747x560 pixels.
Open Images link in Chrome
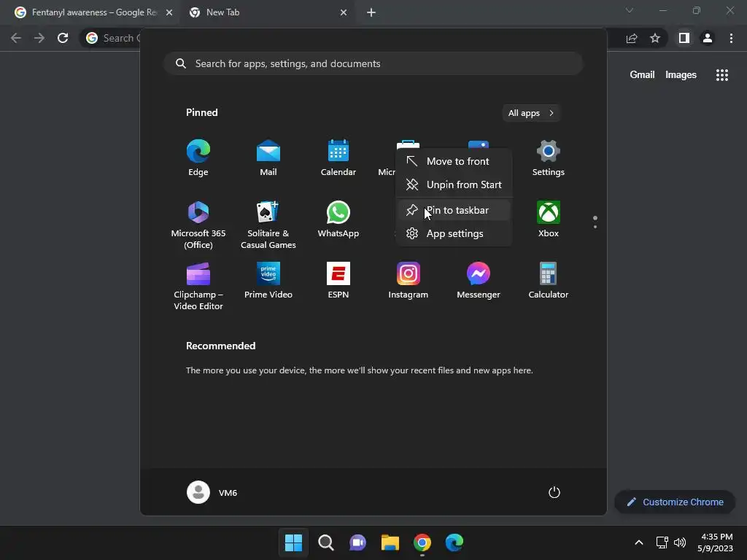[x=681, y=75]
